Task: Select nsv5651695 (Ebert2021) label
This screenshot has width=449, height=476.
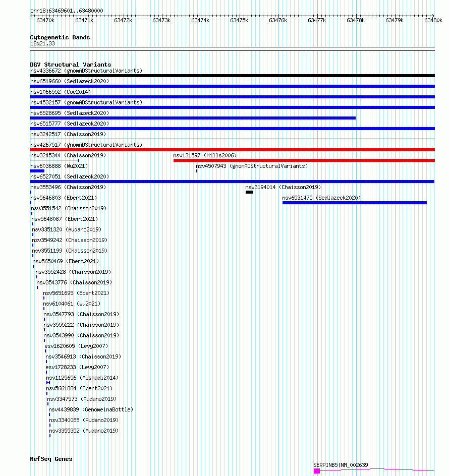Action: coord(76,293)
